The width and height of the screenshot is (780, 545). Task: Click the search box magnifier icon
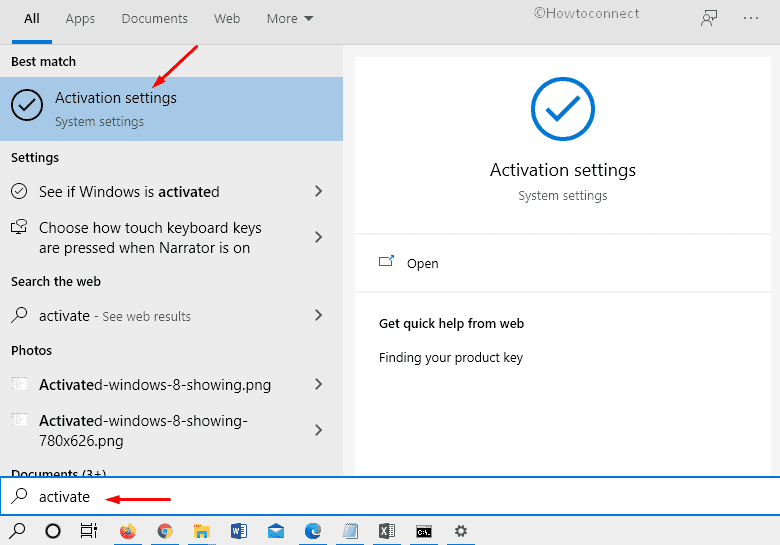click(19, 496)
